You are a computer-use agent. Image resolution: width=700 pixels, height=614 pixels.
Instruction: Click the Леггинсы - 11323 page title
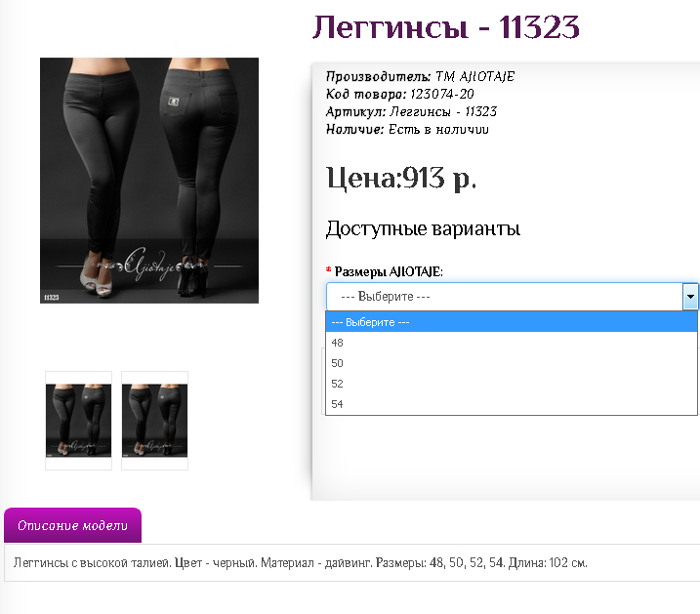click(445, 27)
